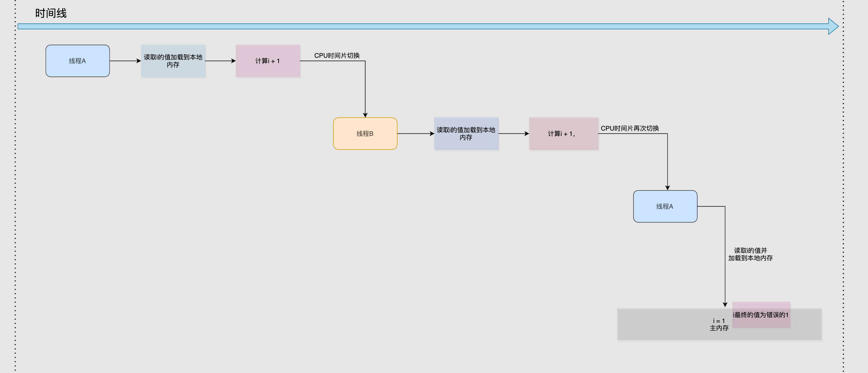Click the orange 线程B box

[x=365, y=134]
